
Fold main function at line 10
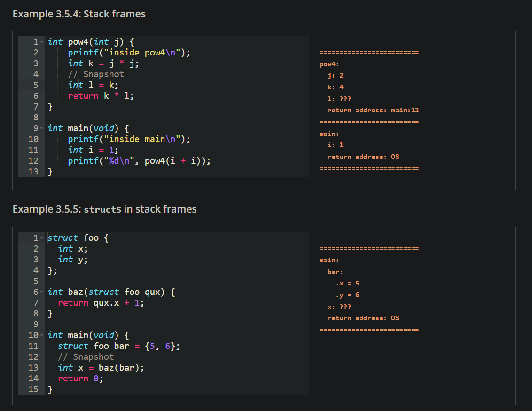tap(42, 335)
